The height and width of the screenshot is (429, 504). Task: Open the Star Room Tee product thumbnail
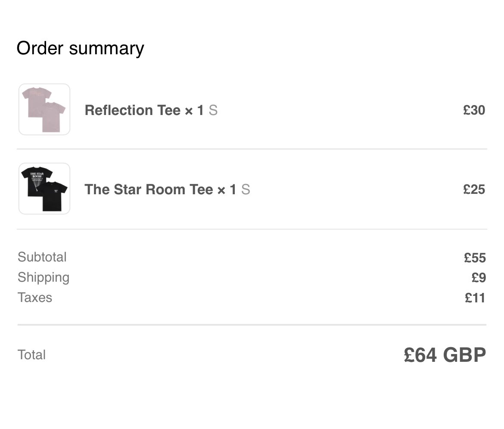[x=44, y=189]
